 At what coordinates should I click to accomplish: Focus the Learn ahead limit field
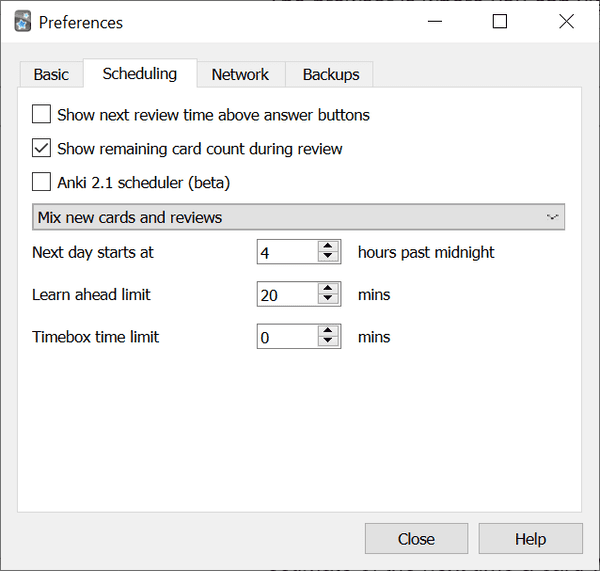[x=286, y=295]
